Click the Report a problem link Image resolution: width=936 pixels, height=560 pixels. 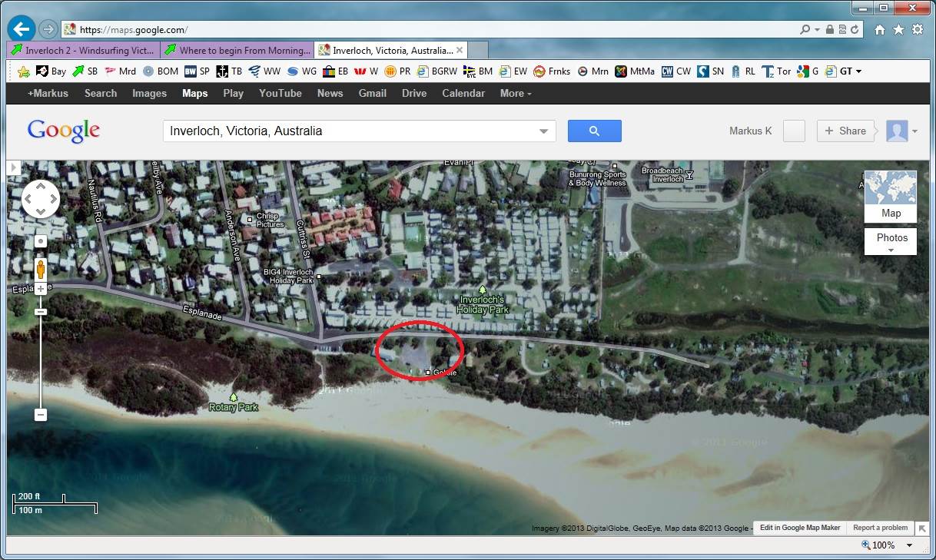pyautogui.click(x=880, y=528)
